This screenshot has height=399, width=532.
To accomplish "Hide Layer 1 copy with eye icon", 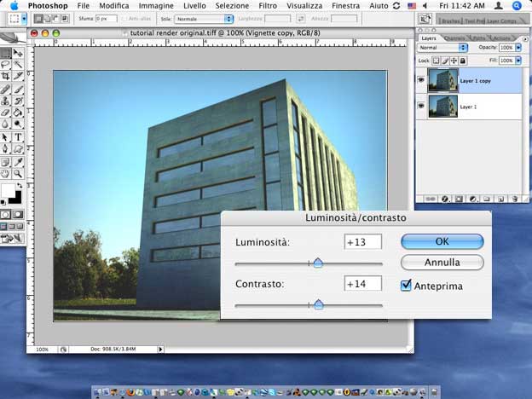I will [422, 80].
